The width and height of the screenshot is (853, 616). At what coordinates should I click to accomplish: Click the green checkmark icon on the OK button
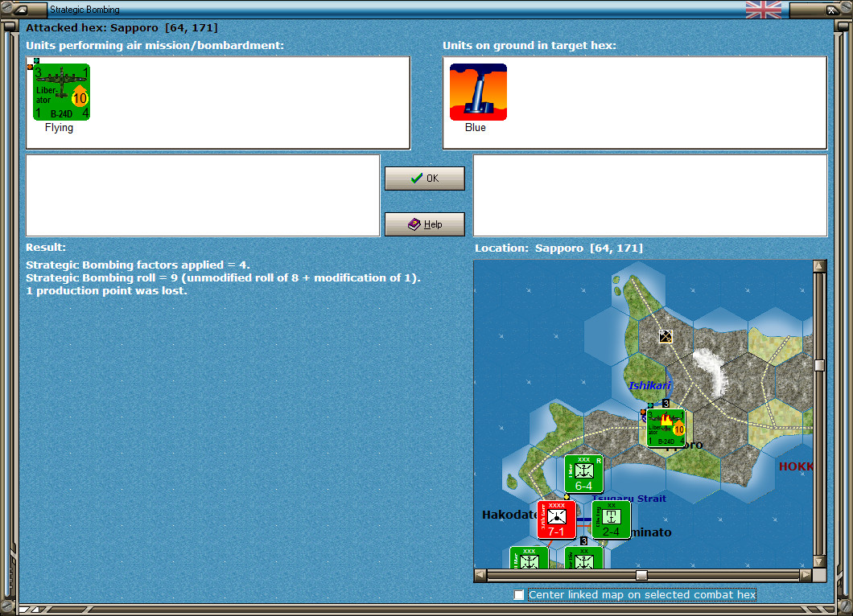(417, 179)
